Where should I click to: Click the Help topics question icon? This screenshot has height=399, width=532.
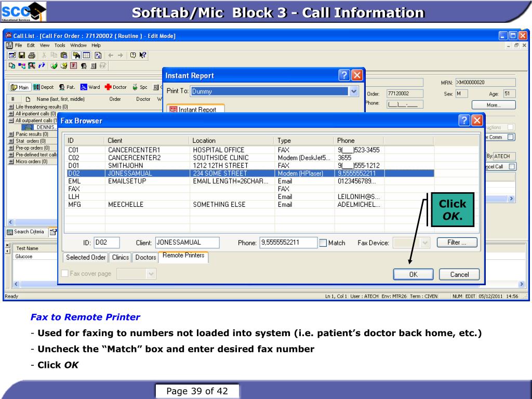coord(133,55)
